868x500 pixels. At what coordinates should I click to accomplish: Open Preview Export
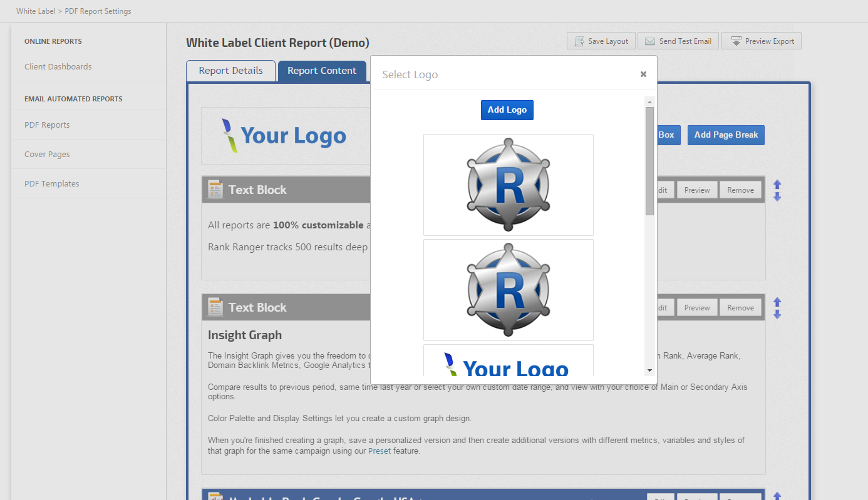(x=762, y=41)
